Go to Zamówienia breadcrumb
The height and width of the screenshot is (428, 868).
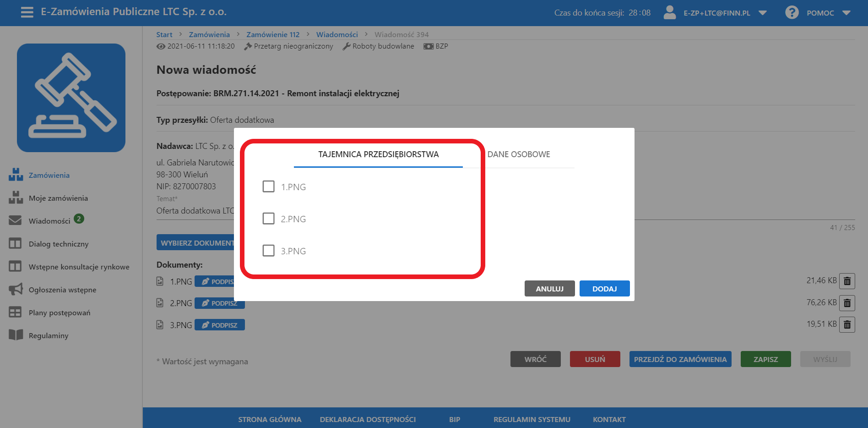click(209, 34)
